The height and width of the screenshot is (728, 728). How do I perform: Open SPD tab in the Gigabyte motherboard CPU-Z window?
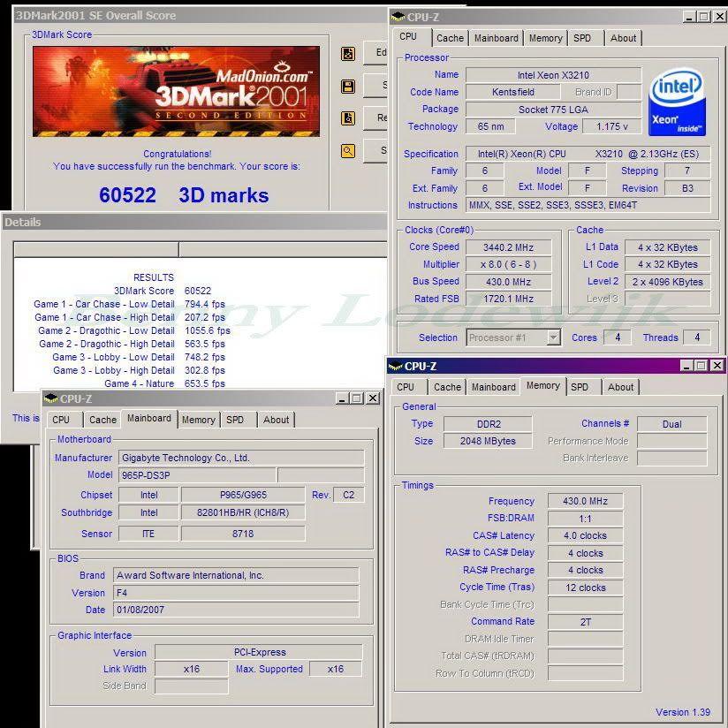tap(239, 420)
